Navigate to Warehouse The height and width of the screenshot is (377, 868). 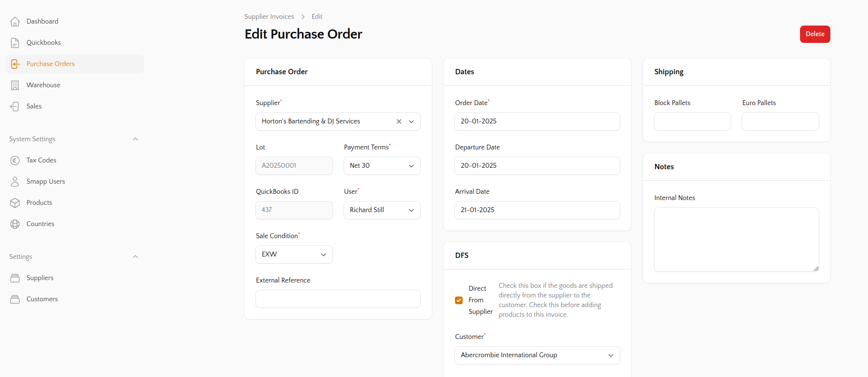pos(75,85)
